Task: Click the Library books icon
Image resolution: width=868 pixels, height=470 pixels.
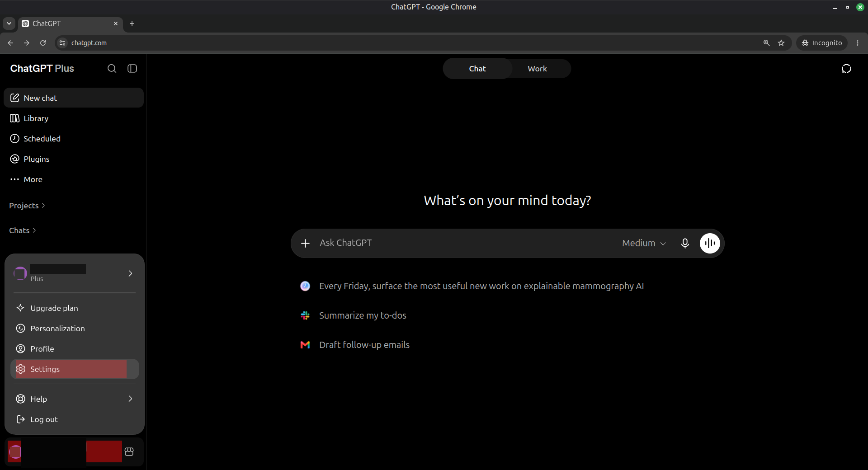Action: pos(15,118)
